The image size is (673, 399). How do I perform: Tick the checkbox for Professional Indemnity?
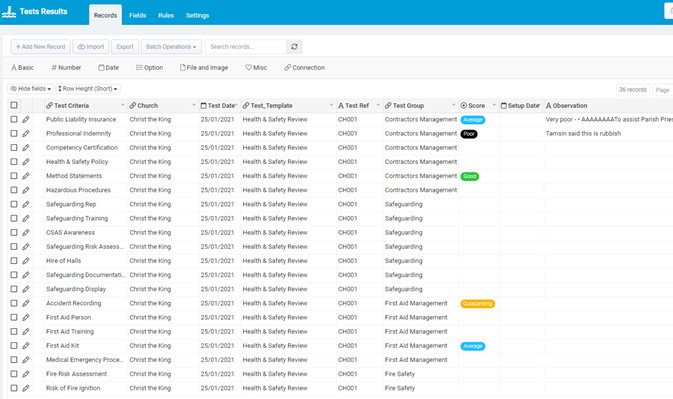click(x=14, y=133)
